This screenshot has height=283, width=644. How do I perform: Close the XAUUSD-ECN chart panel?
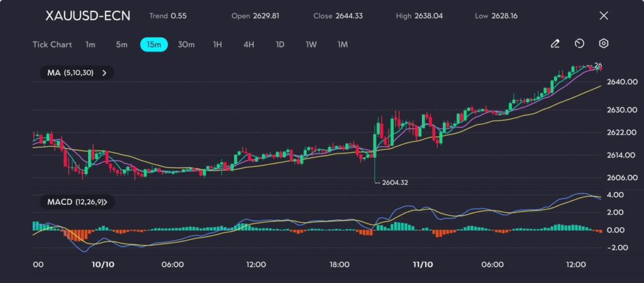tap(604, 16)
